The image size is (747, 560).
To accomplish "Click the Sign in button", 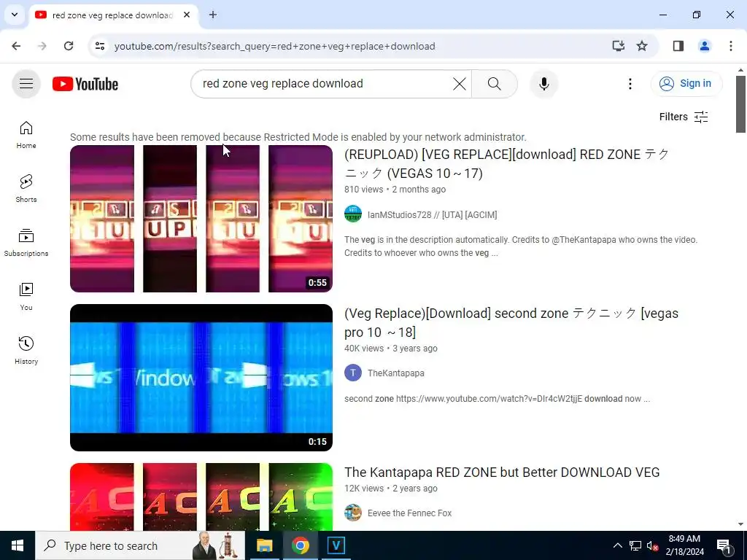I will point(686,84).
